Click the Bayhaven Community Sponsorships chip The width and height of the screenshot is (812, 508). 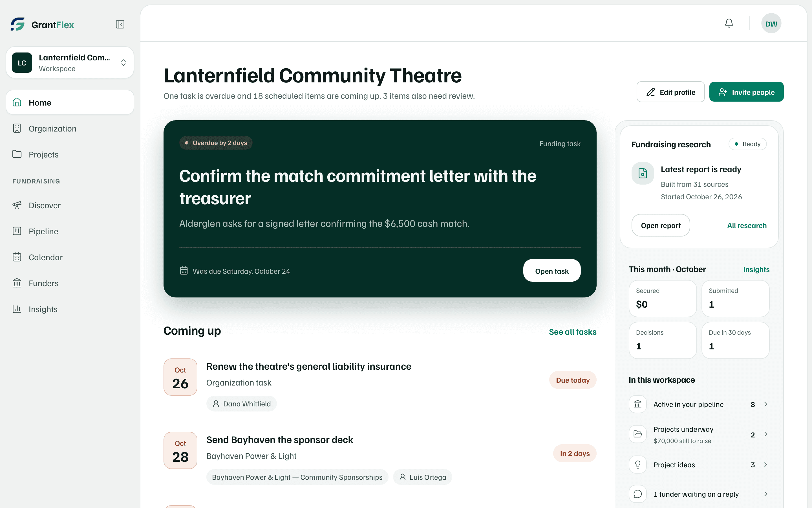[x=297, y=477]
